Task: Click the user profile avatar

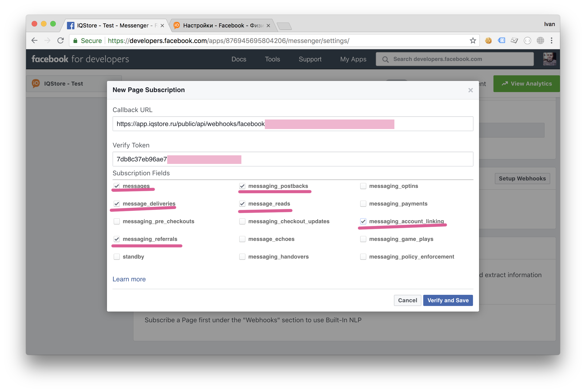Action: 549,59
